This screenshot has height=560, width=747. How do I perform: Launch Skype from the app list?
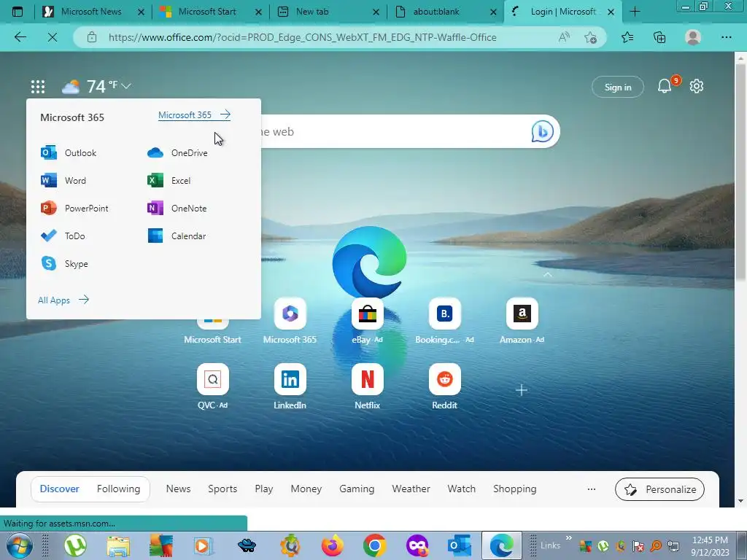point(64,263)
